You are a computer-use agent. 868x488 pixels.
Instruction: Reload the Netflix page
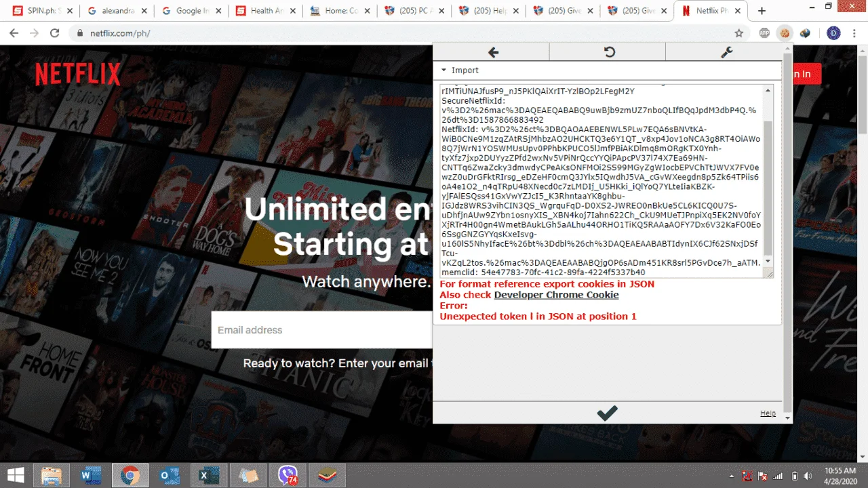(55, 33)
